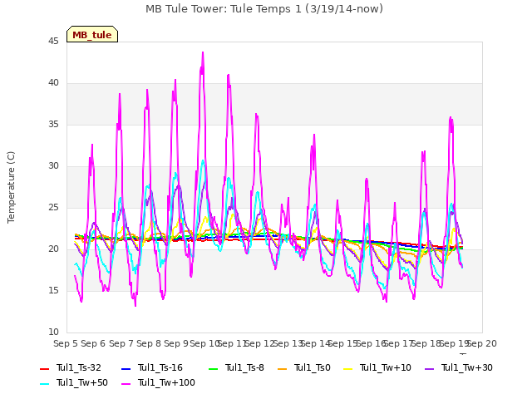Screen dimensions: 532x399
Task: Select the Tul1_Tw+100 legend label
Action: coord(166,382)
